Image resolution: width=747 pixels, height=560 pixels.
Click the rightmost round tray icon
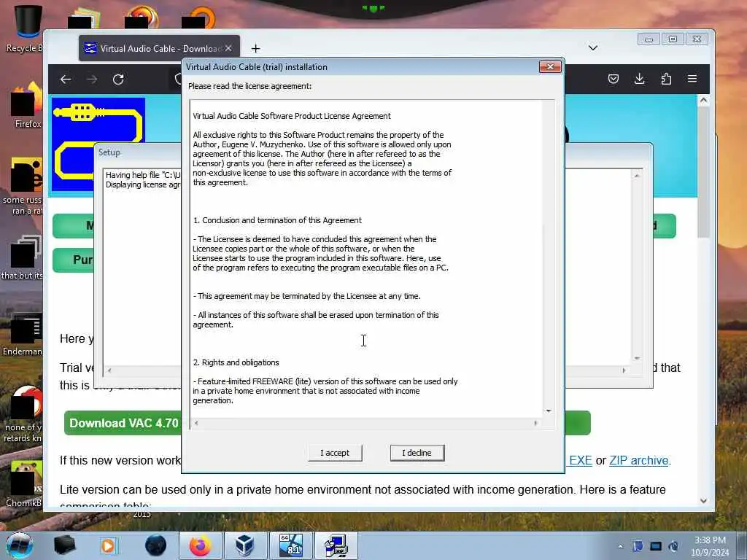click(x=673, y=546)
